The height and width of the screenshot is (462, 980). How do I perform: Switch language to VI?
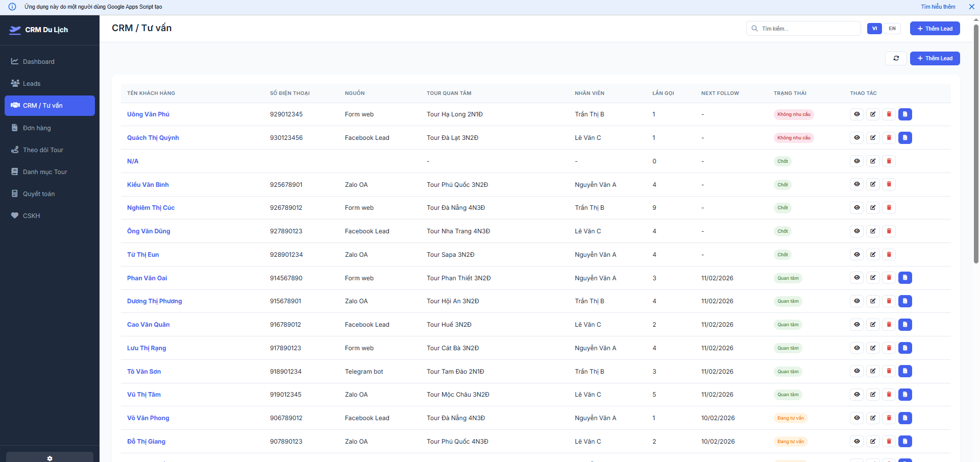pyautogui.click(x=874, y=29)
